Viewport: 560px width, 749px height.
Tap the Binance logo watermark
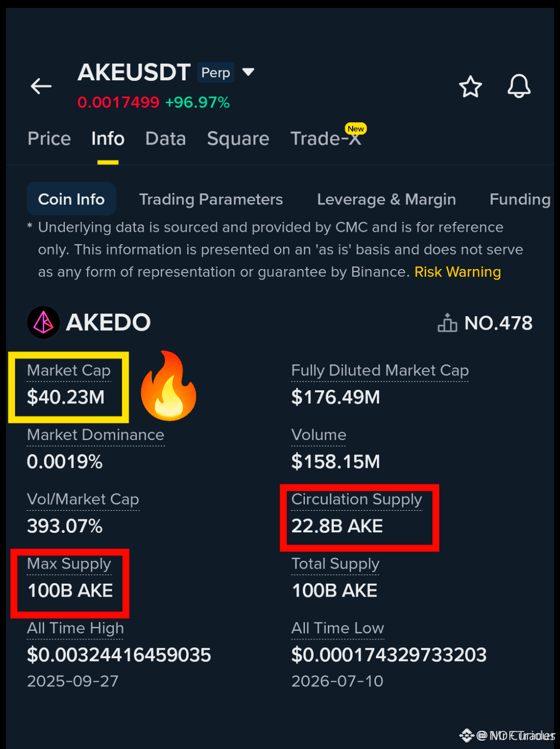(466, 735)
